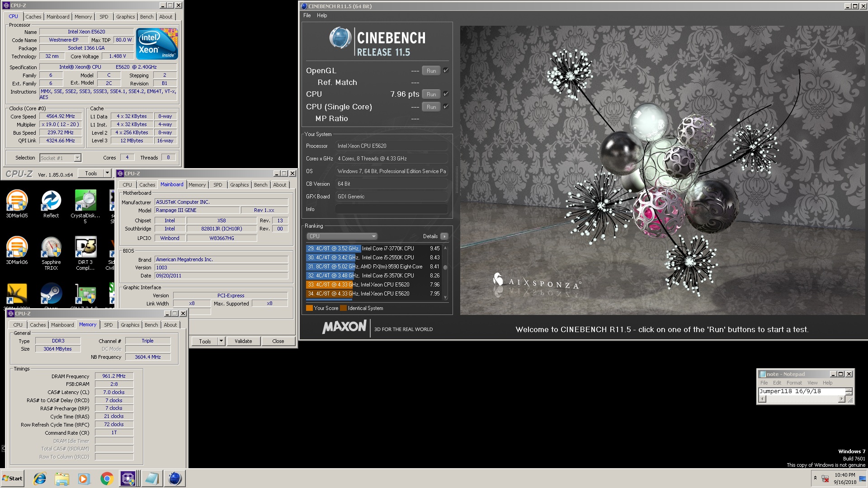Click the Core Speed value 4564.92 MHz
The height and width of the screenshot is (488, 868).
61,116
